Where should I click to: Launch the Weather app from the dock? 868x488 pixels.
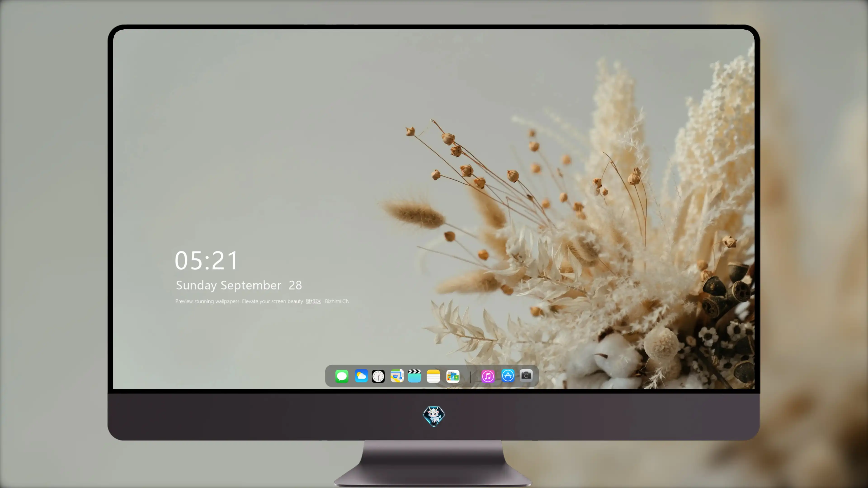pos(361,376)
